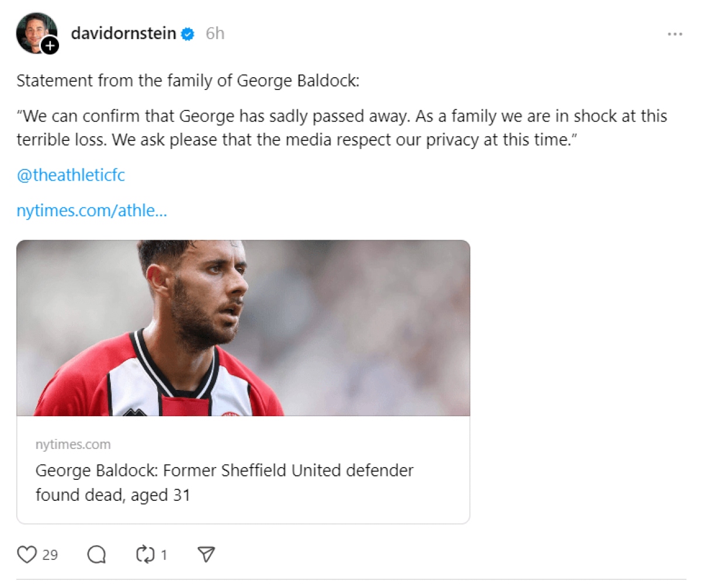Share the post via paper plane icon
The height and width of the screenshot is (588, 701).
(206, 554)
